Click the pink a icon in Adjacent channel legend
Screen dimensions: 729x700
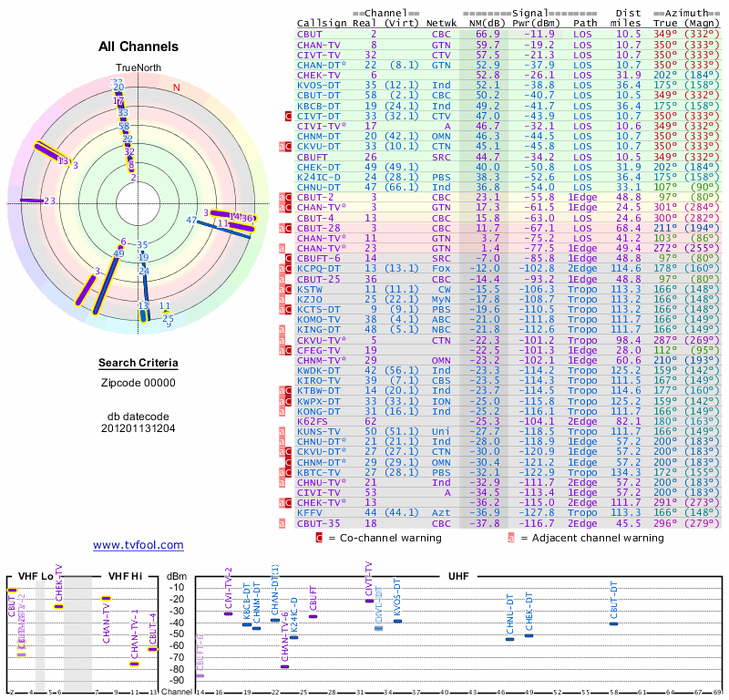[x=511, y=538]
